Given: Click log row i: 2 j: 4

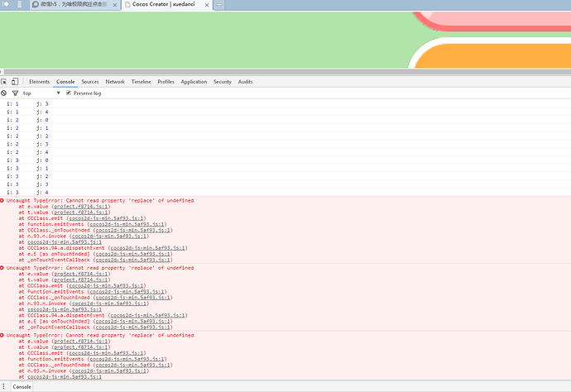Looking at the screenshot, I should click(x=285, y=152).
